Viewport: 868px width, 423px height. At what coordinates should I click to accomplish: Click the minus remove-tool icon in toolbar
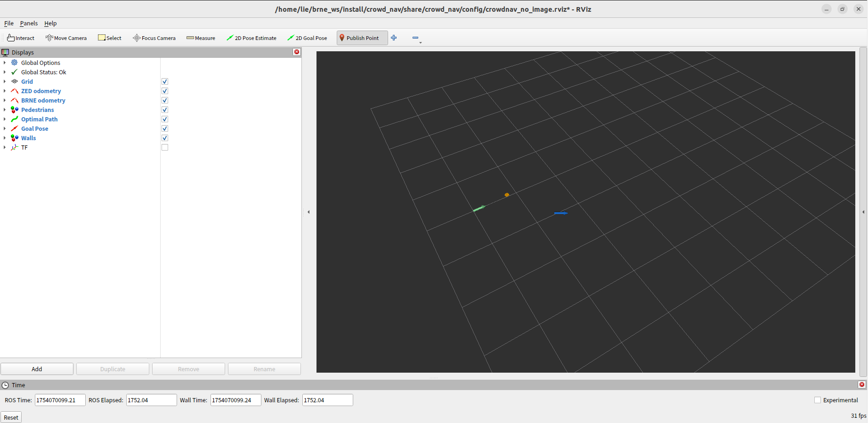[415, 38]
